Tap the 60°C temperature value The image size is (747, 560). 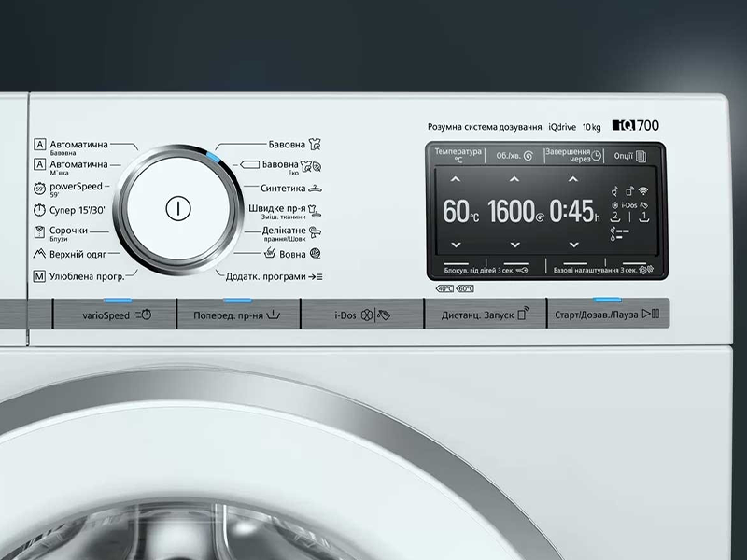pos(460,212)
